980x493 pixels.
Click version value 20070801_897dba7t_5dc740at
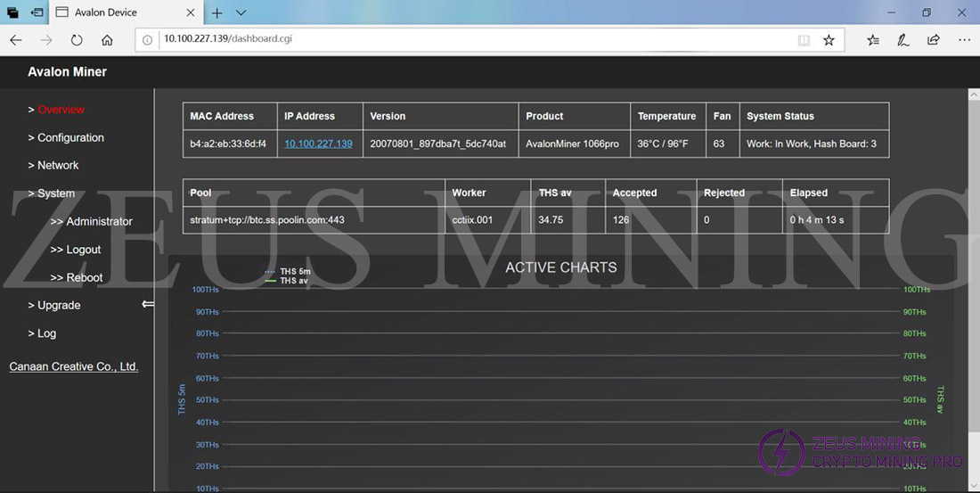438,144
